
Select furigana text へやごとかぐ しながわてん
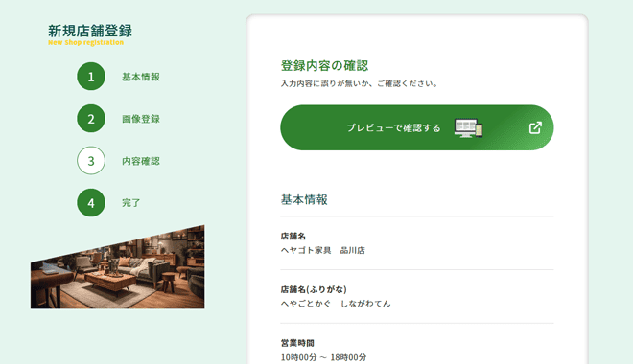(336, 304)
